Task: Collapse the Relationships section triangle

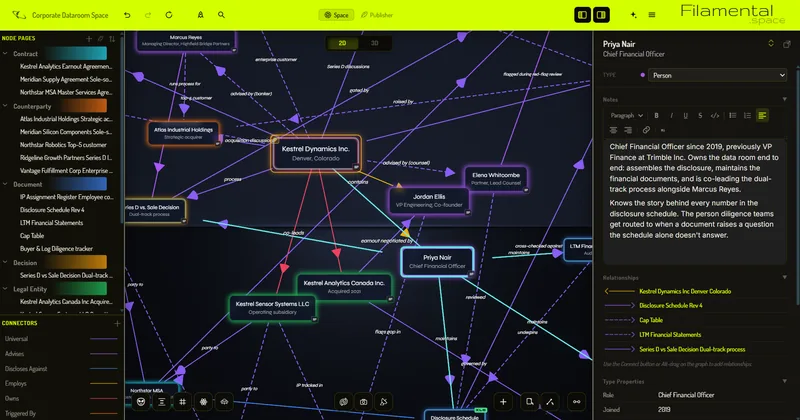Action: [x=785, y=278]
